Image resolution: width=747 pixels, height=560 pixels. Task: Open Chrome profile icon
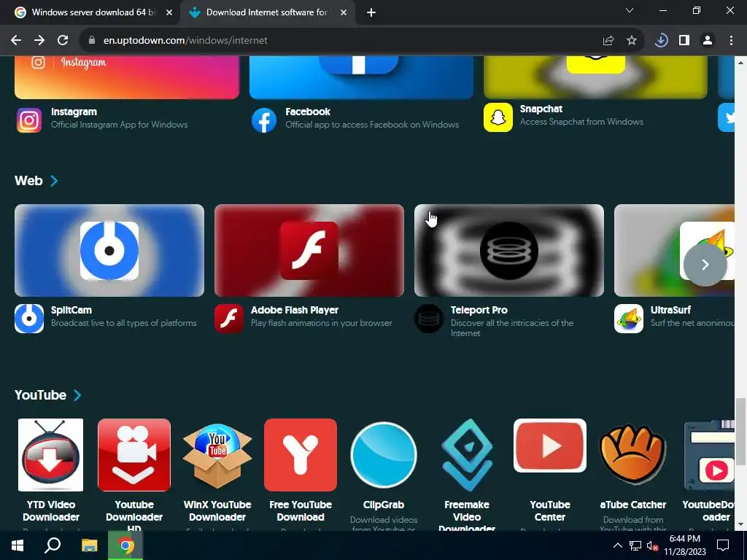[708, 41]
